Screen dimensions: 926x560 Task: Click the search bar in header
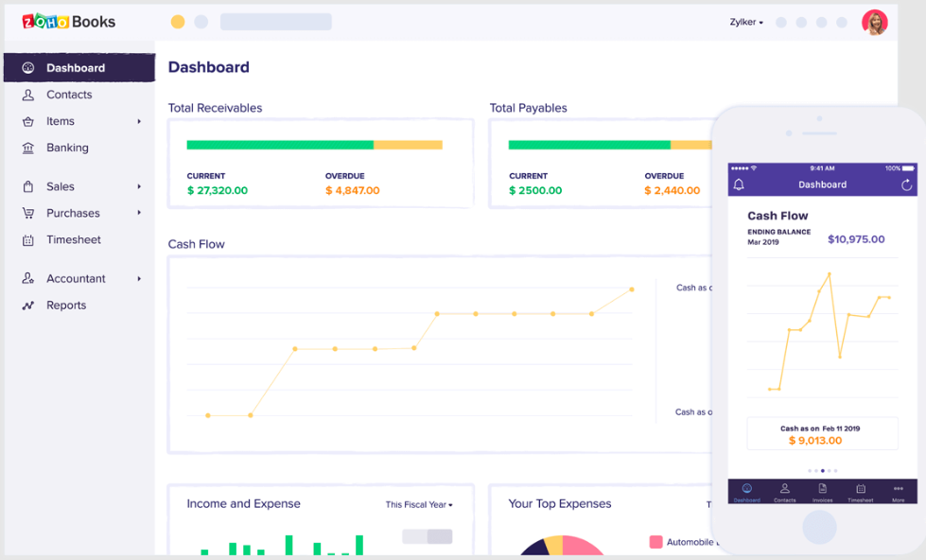tap(276, 22)
